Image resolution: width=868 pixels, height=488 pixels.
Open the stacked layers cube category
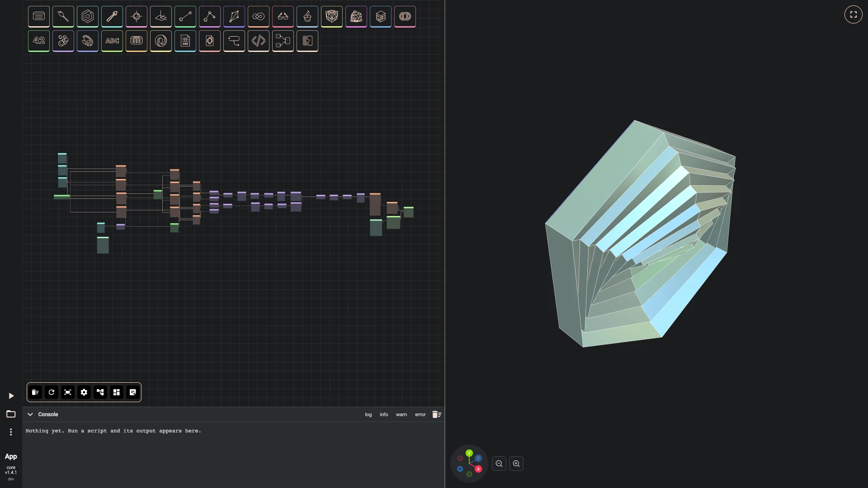pyautogui.click(x=381, y=16)
